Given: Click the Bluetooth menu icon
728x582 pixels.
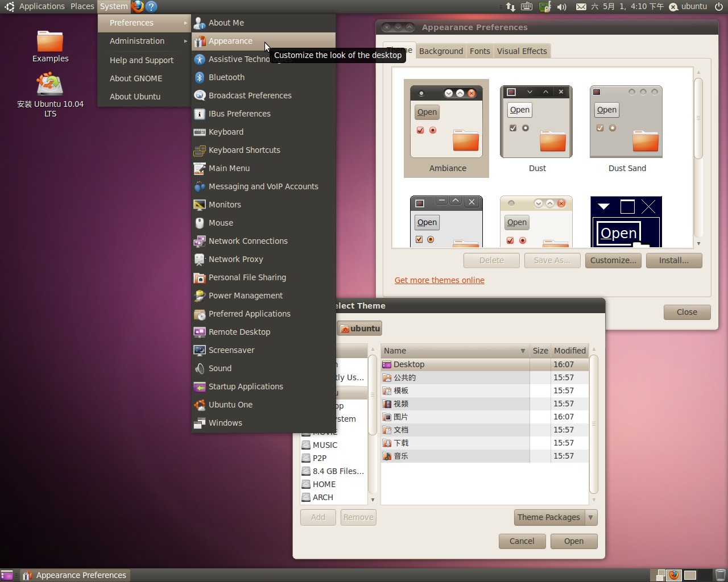Looking at the screenshot, I should (200, 77).
